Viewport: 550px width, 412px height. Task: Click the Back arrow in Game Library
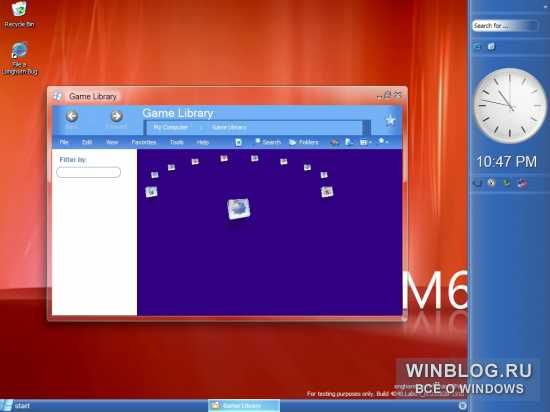72,116
